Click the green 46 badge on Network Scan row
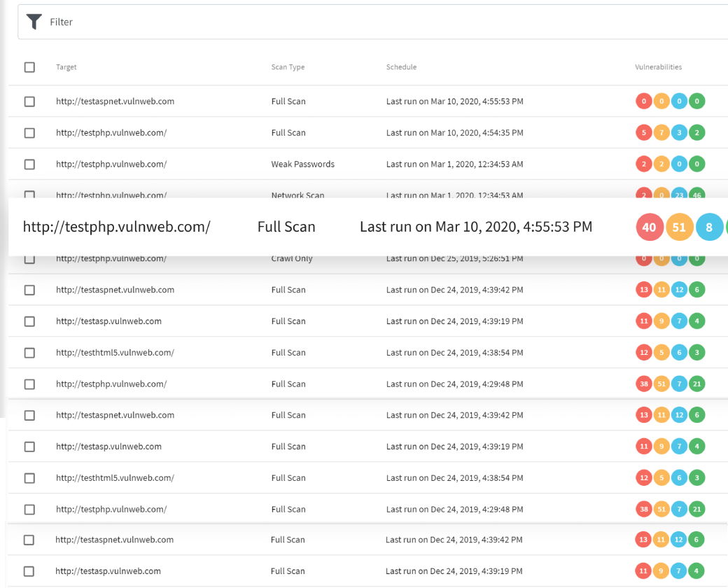Viewport: 728px width, 588px height. click(696, 195)
